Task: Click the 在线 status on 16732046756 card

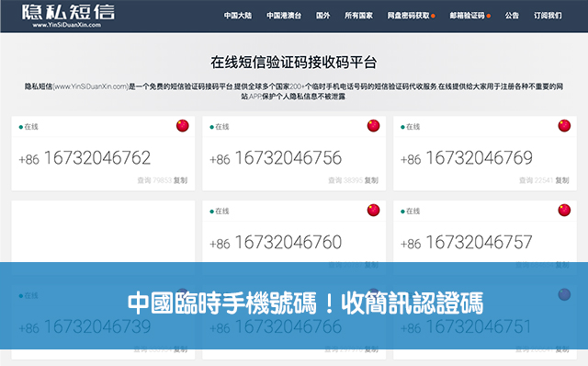Action: pyautogui.click(x=220, y=127)
